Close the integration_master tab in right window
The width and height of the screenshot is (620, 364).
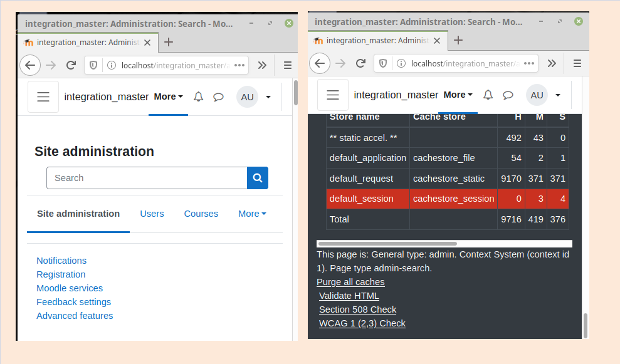click(436, 41)
